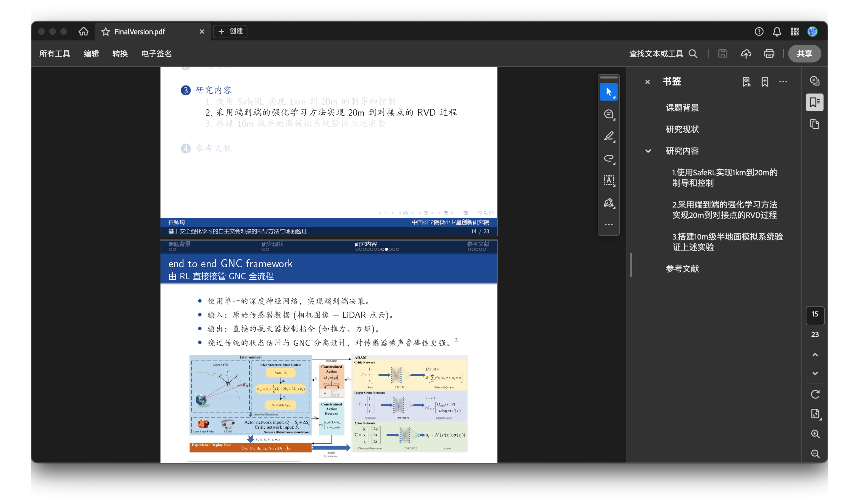Open the 电子签名 menu
859x504 pixels.
[156, 53]
